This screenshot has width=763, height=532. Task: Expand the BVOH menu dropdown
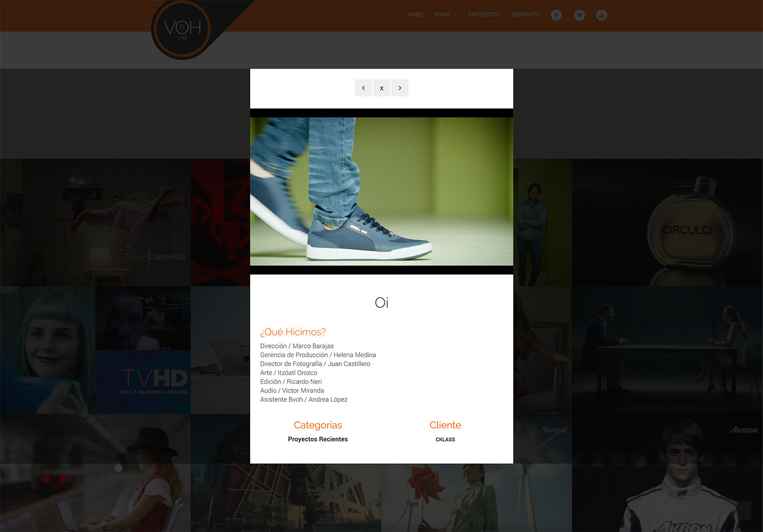click(x=446, y=15)
